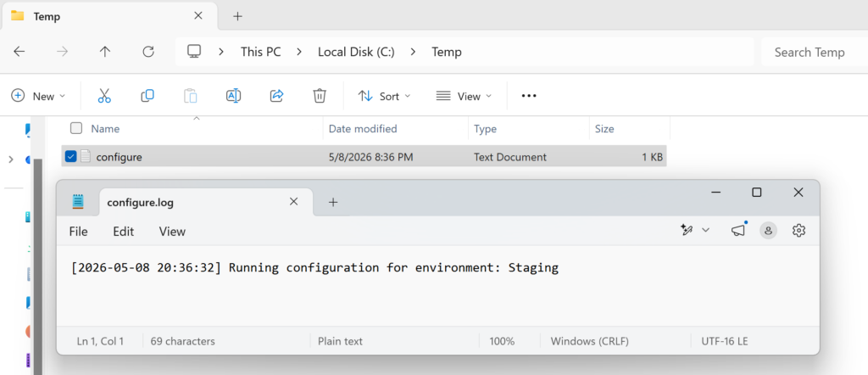Sort by Date modified column header

click(x=363, y=128)
